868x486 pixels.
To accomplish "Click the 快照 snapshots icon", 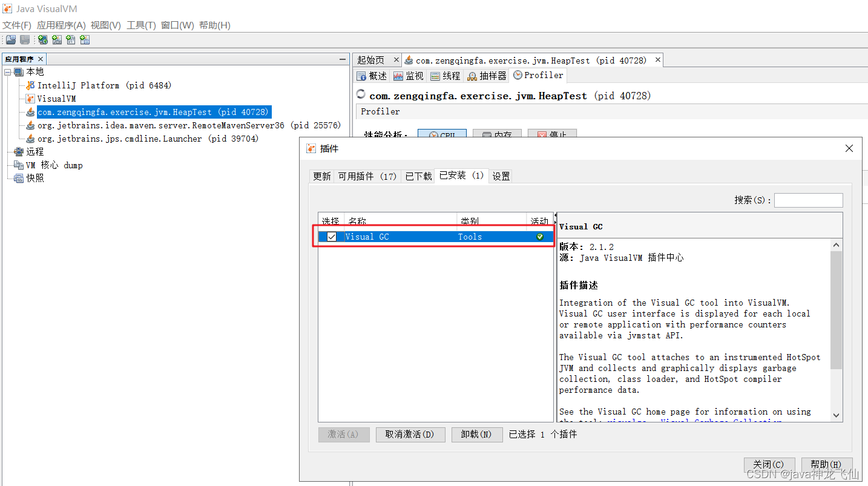I will pos(19,179).
